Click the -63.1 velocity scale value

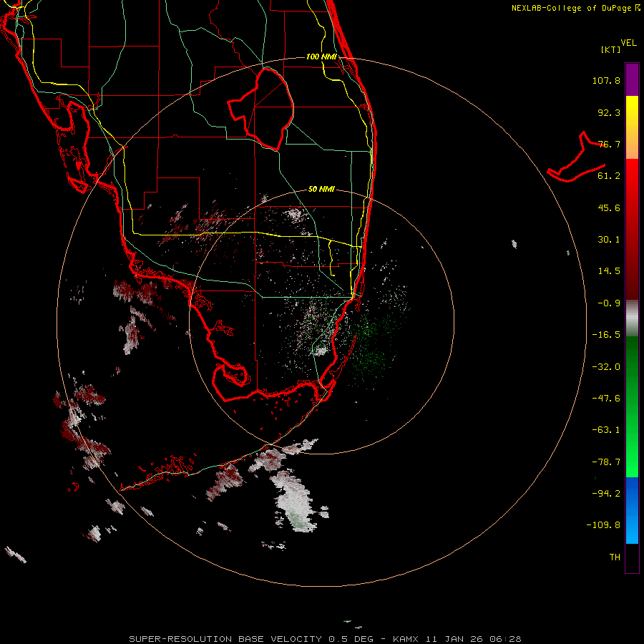606,430
